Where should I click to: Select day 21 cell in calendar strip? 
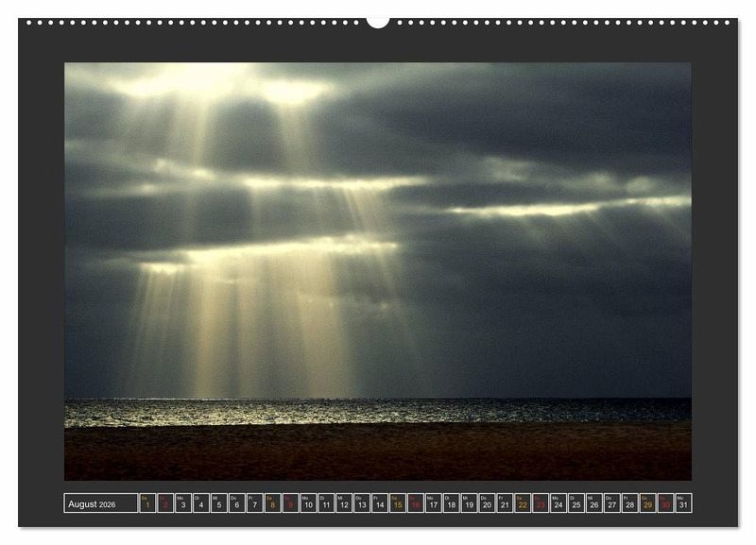[505, 502]
